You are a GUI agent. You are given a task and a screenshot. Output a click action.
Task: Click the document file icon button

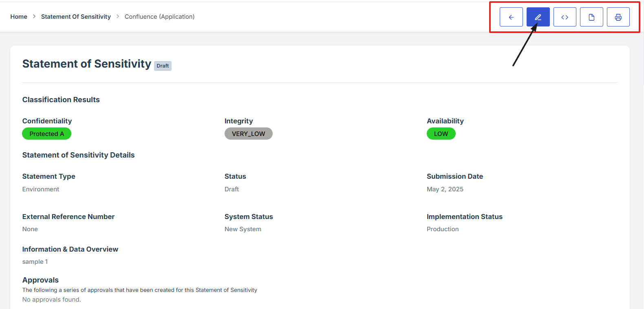(x=591, y=17)
